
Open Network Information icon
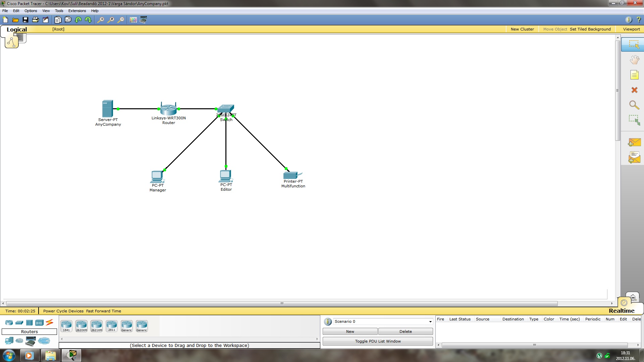click(x=629, y=20)
